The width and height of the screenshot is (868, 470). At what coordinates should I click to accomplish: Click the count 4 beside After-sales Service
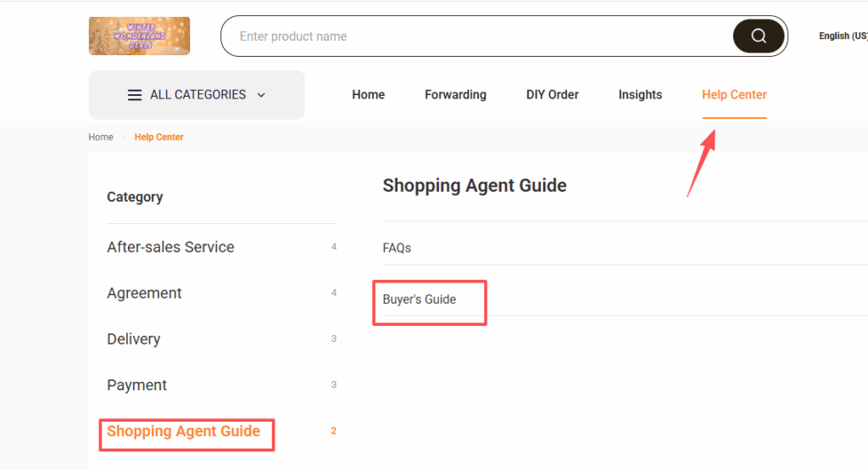pos(334,247)
